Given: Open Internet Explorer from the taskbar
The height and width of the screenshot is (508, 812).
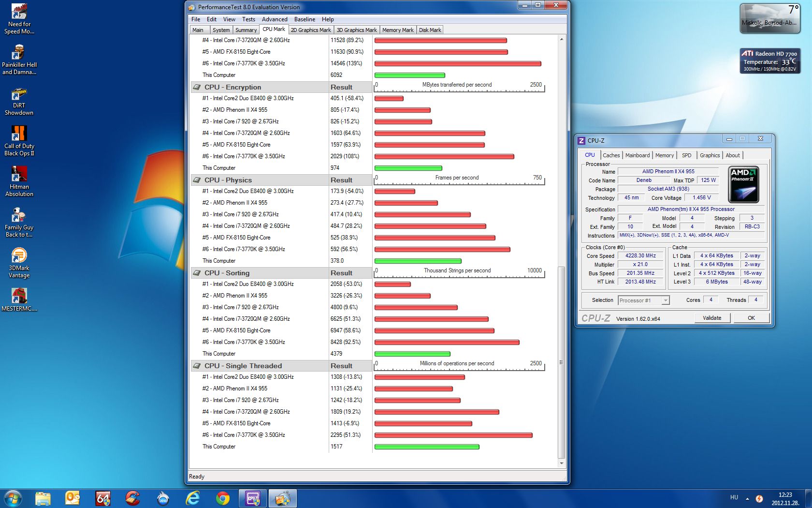Looking at the screenshot, I should pyautogui.click(x=193, y=498).
